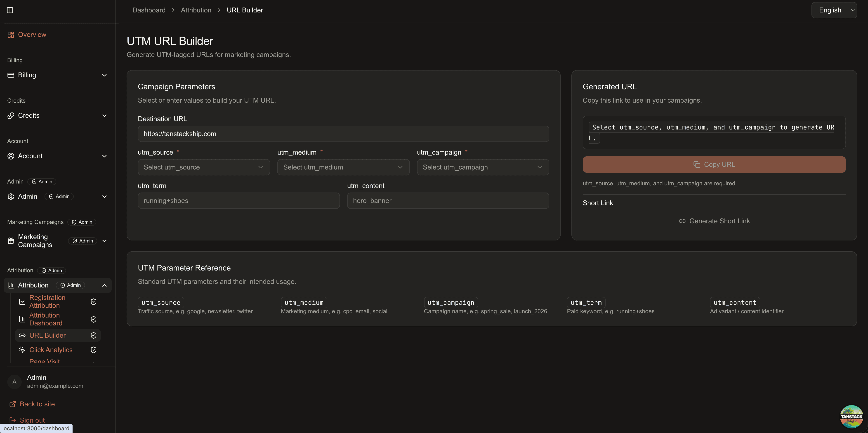Click Generate Short Link button

click(714, 221)
